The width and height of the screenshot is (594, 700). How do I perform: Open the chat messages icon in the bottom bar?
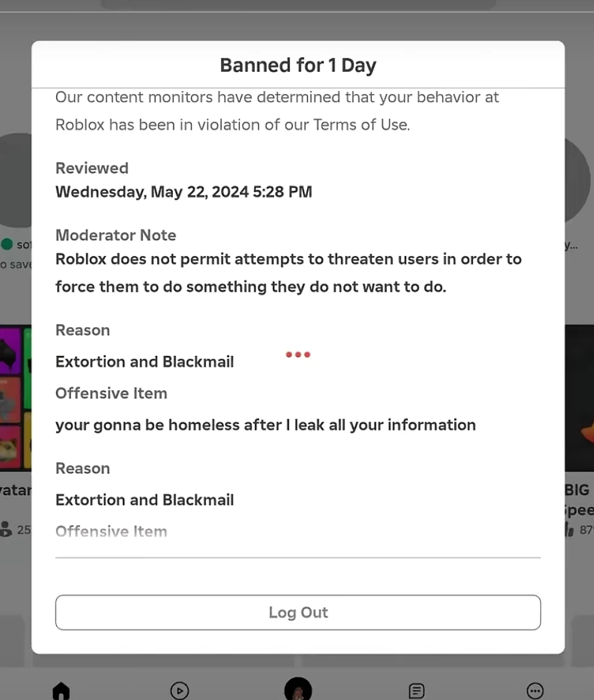point(416,690)
